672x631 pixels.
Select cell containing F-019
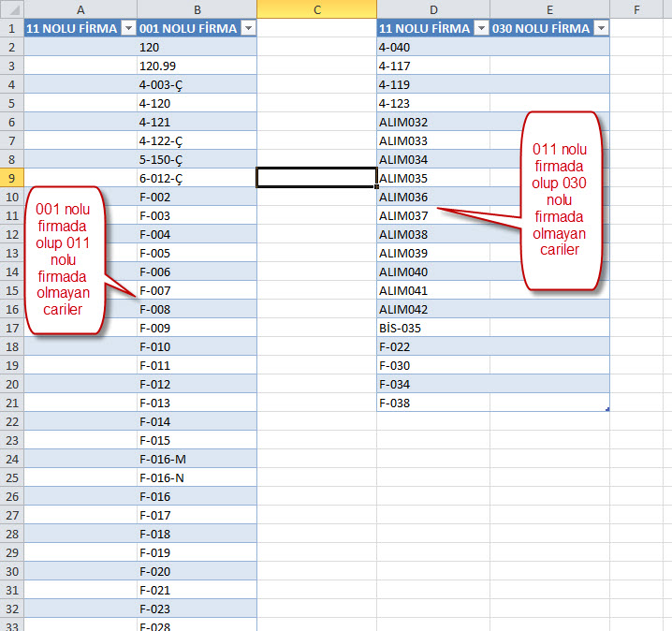tap(197, 552)
